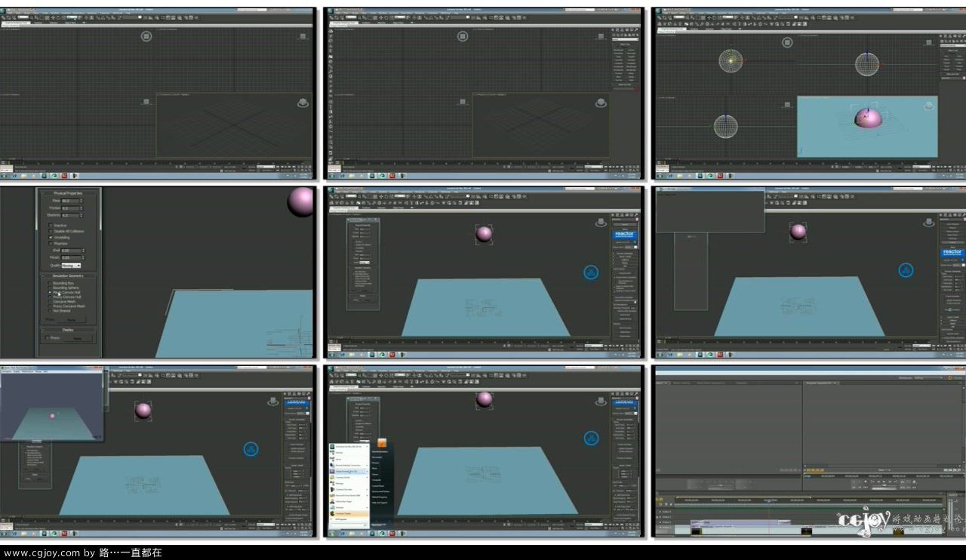Tick the Proxy checkbox in Display rollout
Viewport: 966px width, 560px height.
pos(47,337)
